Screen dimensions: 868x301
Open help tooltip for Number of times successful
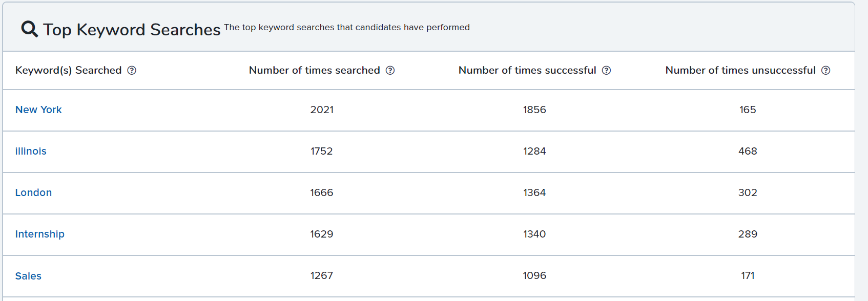click(606, 71)
